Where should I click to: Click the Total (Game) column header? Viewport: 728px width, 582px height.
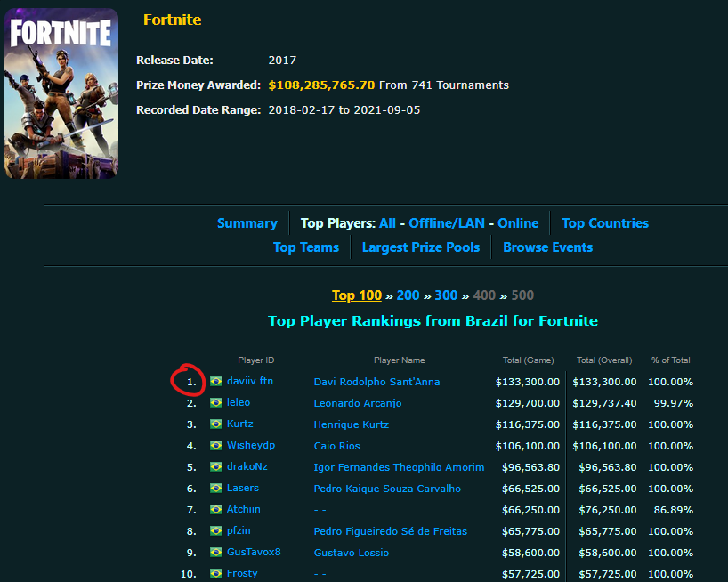pos(529,360)
